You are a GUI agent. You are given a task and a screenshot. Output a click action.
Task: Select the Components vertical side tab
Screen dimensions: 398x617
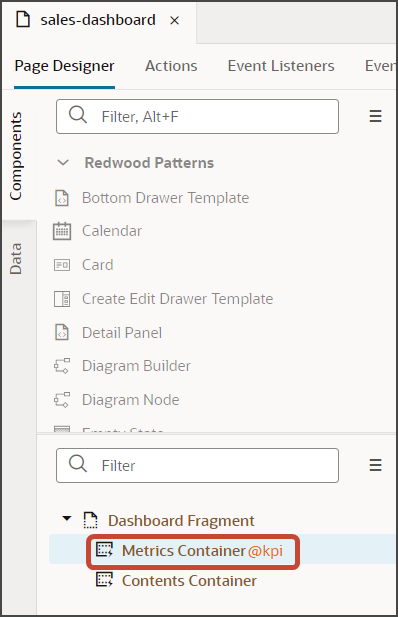point(16,156)
